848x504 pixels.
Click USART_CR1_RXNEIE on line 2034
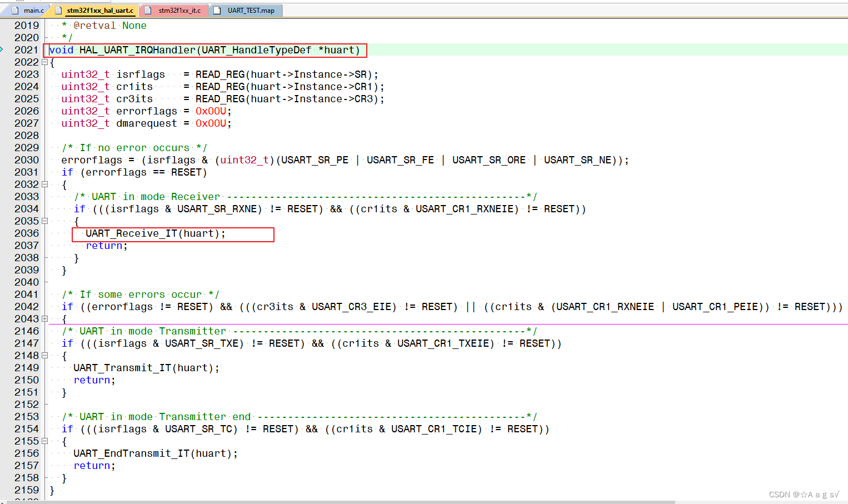[x=467, y=209]
